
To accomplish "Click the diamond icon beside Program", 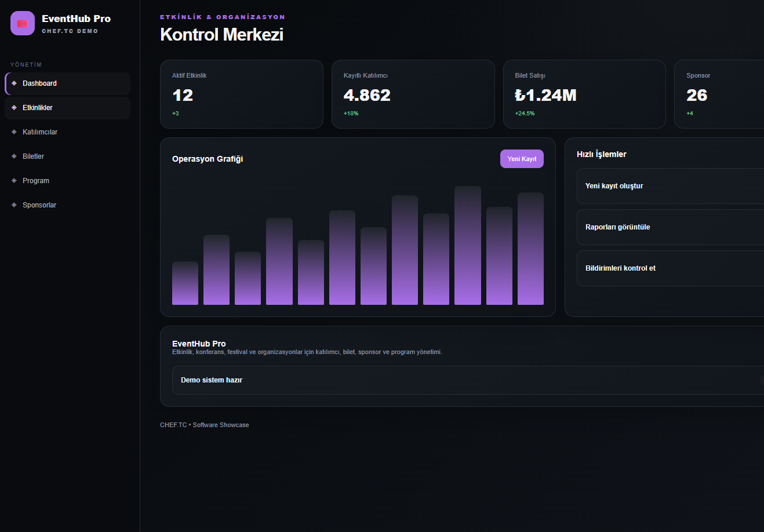I will pyautogui.click(x=14, y=181).
